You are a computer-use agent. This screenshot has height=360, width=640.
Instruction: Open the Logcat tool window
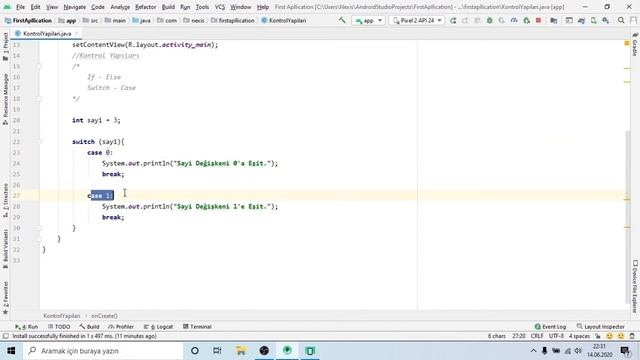158,327
